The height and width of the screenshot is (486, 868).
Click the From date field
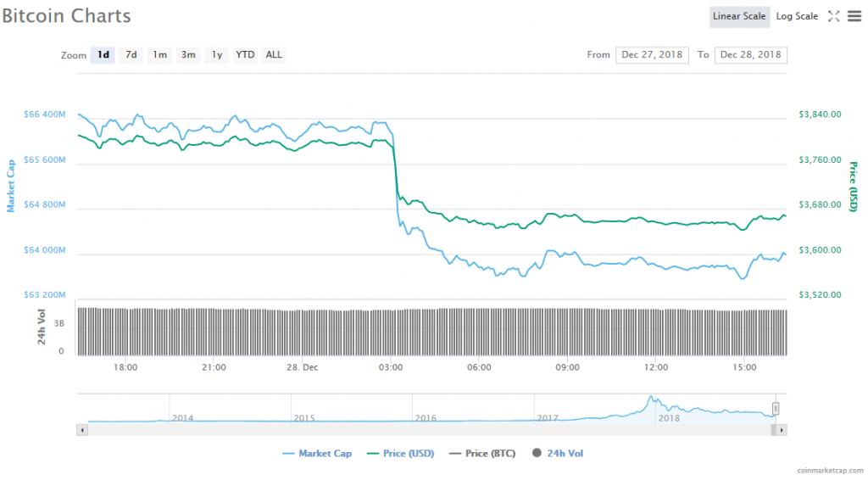pos(652,55)
